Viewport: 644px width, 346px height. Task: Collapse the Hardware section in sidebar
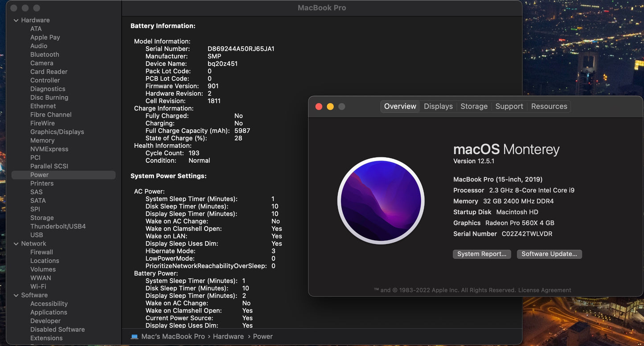16,21
